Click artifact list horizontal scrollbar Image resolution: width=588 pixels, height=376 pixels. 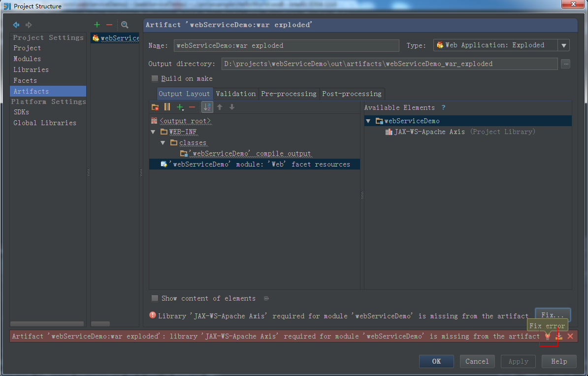point(100,323)
